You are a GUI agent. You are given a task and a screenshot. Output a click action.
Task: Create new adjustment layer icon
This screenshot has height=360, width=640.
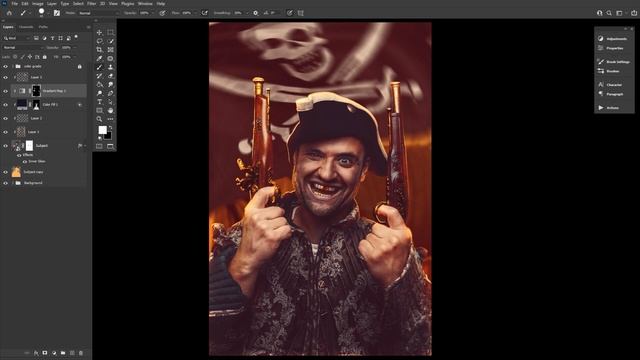point(54,353)
